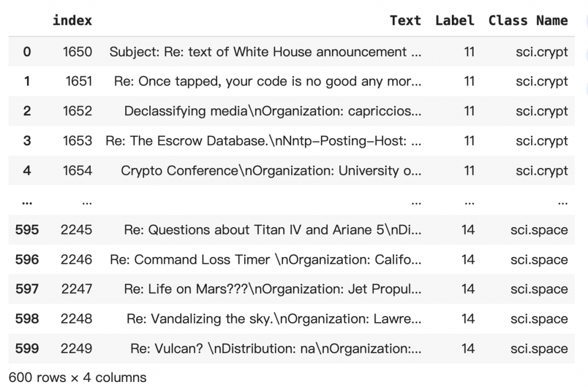Screen dimensions: 588x390
Task: Click index value 1653
Action: pyautogui.click(x=78, y=141)
